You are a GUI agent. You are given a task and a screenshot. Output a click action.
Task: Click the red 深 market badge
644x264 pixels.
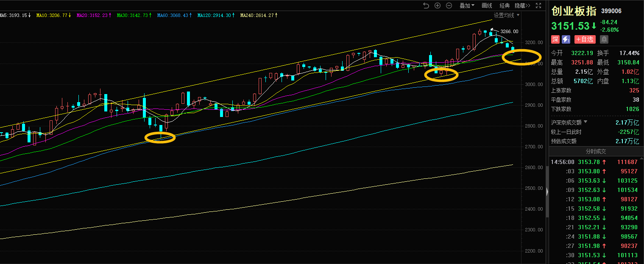tap(555, 39)
